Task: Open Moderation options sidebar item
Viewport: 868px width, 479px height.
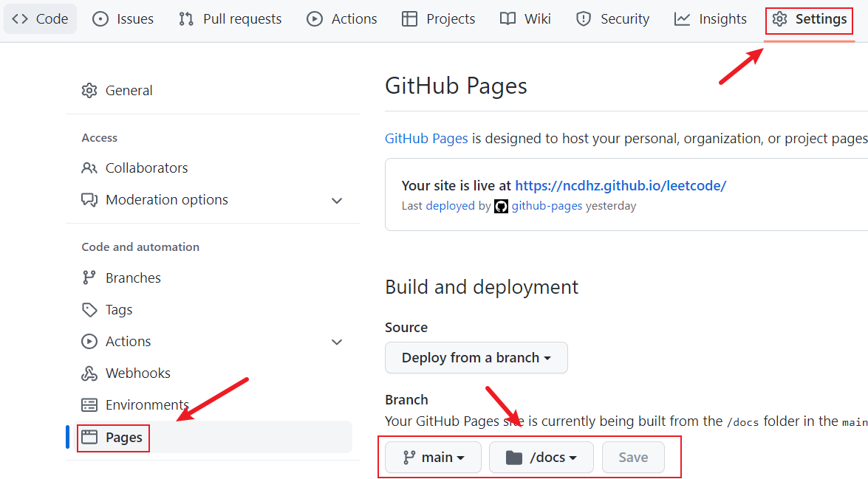Action: 213,200
